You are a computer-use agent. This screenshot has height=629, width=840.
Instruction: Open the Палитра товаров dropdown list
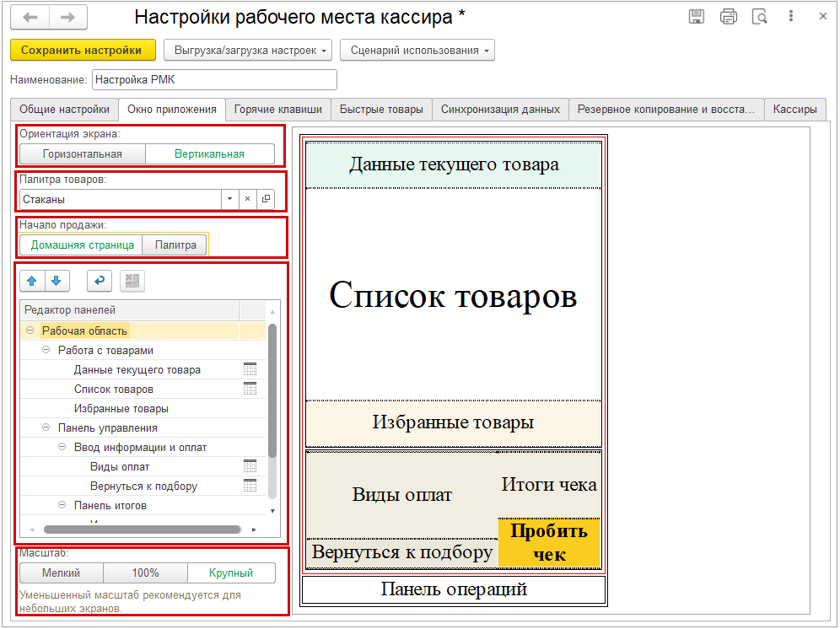click(x=229, y=199)
